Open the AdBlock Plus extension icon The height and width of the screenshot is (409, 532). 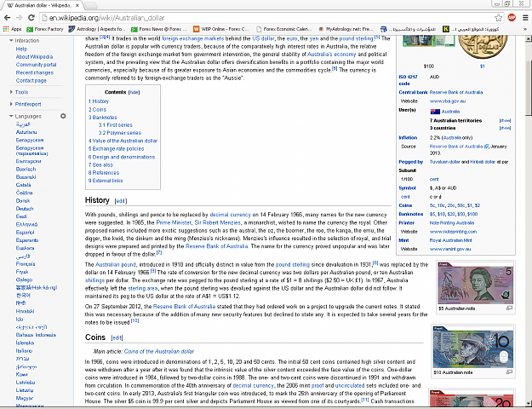512,18
